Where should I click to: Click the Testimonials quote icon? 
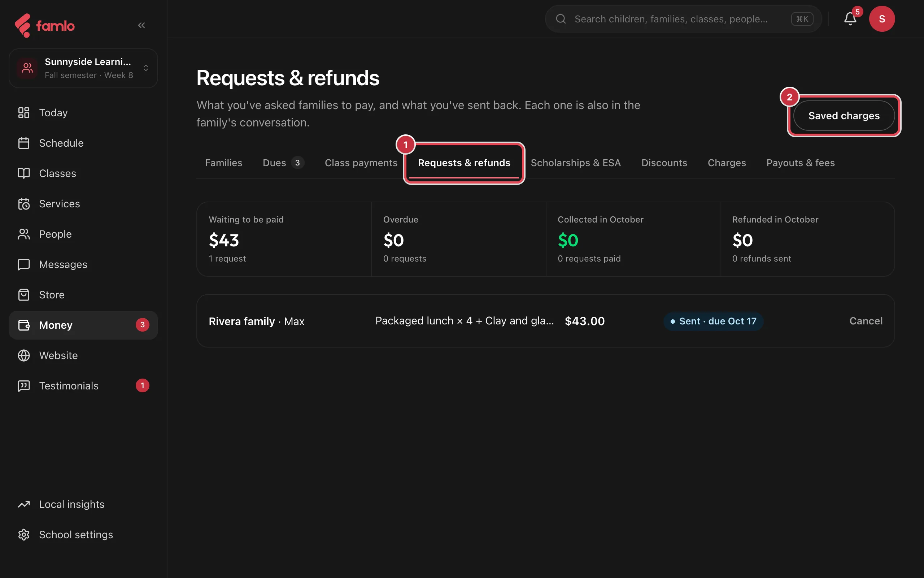(24, 386)
